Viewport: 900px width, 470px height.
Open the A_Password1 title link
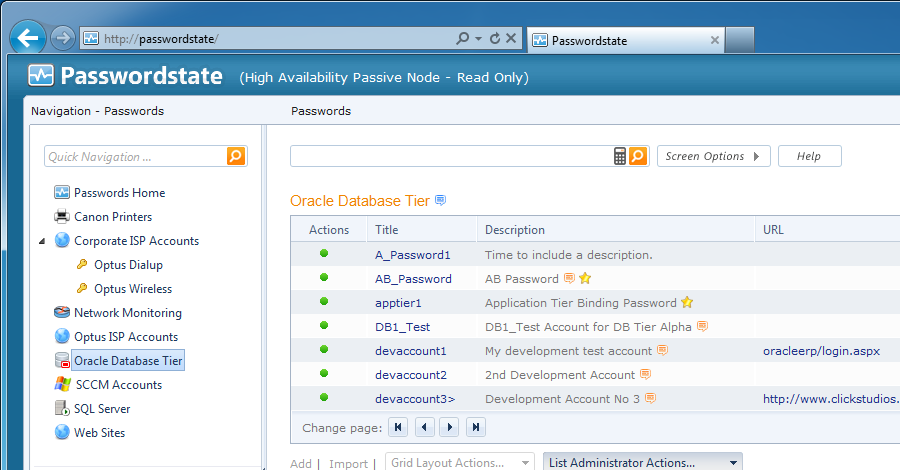click(413, 255)
